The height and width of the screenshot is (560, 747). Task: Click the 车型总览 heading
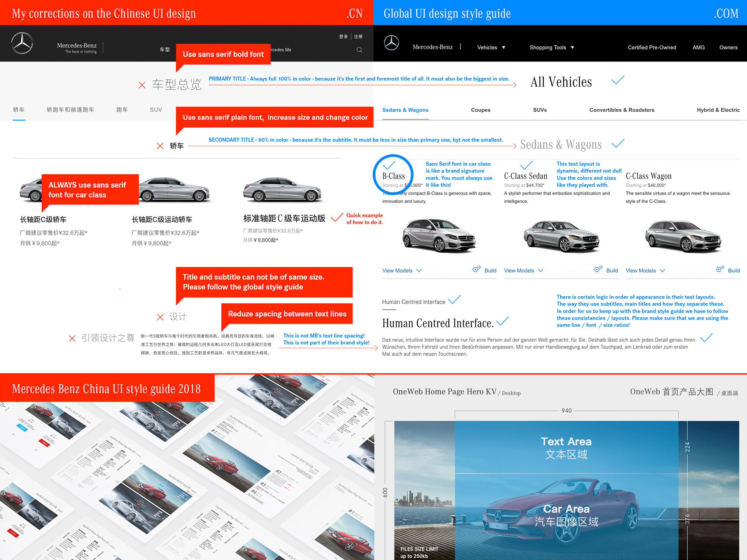click(177, 84)
